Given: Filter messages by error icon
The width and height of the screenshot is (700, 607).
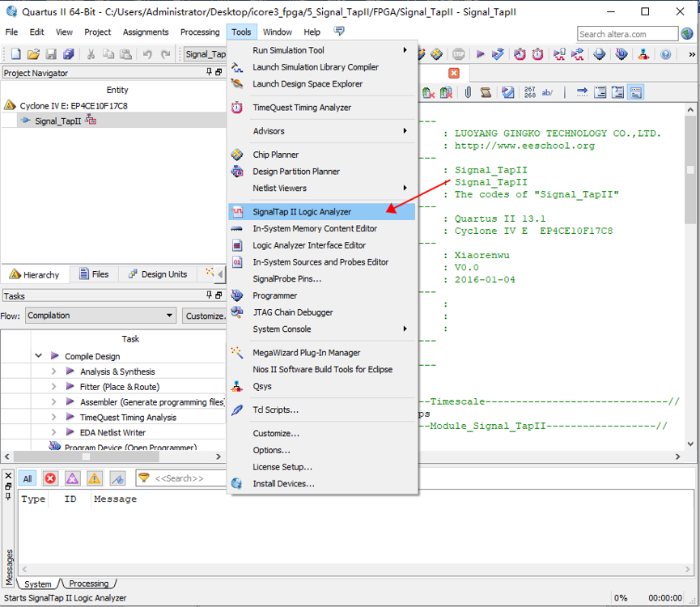Looking at the screenshot, I should tap(50, 478).
